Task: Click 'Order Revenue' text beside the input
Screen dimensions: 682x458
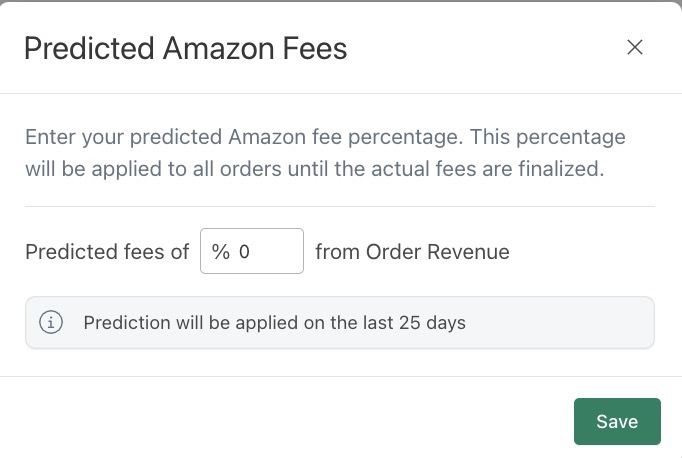Action: (x=438, y=252)
